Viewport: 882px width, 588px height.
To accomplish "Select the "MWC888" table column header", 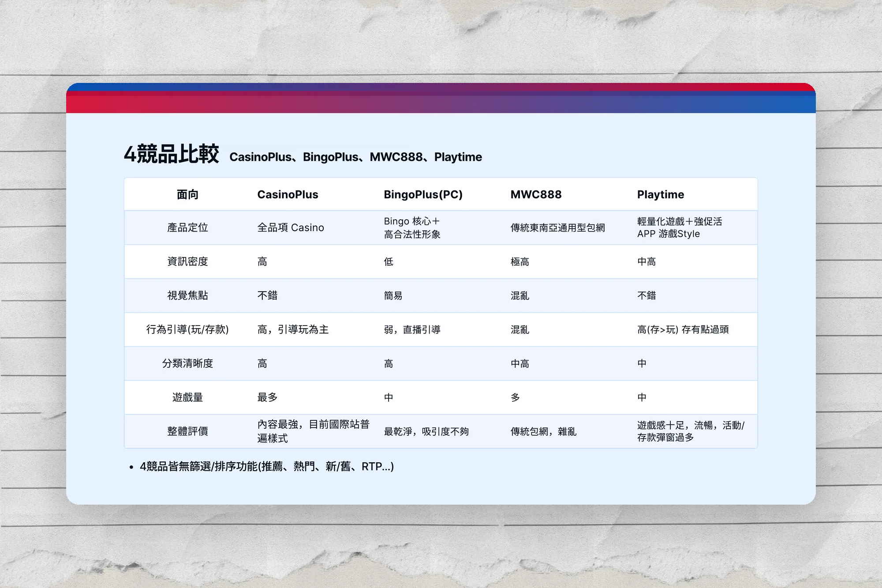I will [x=536, y=195].
